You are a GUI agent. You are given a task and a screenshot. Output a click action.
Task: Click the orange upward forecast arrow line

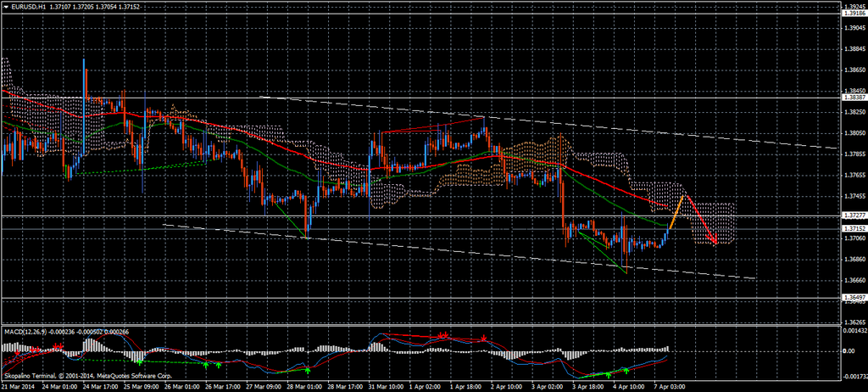(676, 212)
